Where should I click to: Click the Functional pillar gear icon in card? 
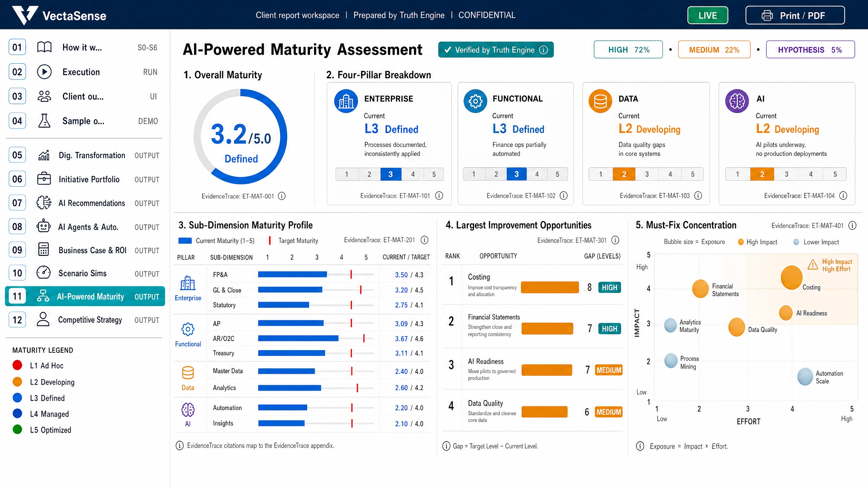(475, 101)
